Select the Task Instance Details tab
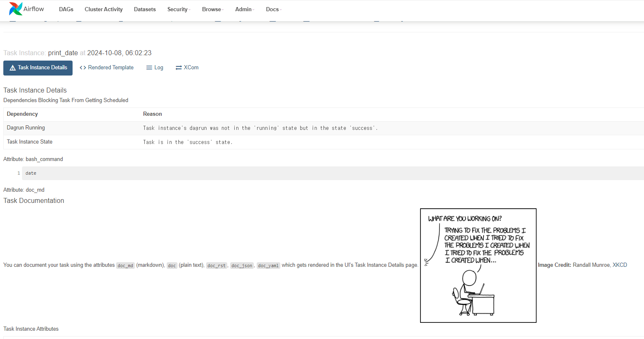 pos(38,68)
